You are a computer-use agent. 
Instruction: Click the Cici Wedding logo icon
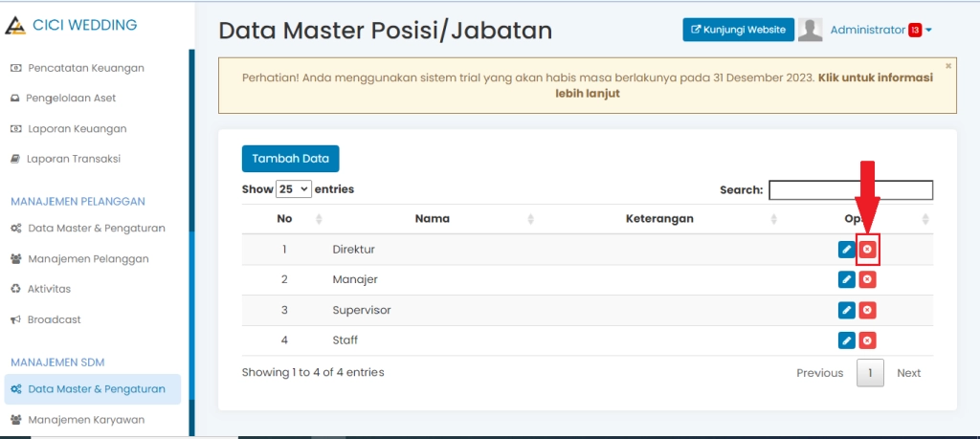(15, 26)
